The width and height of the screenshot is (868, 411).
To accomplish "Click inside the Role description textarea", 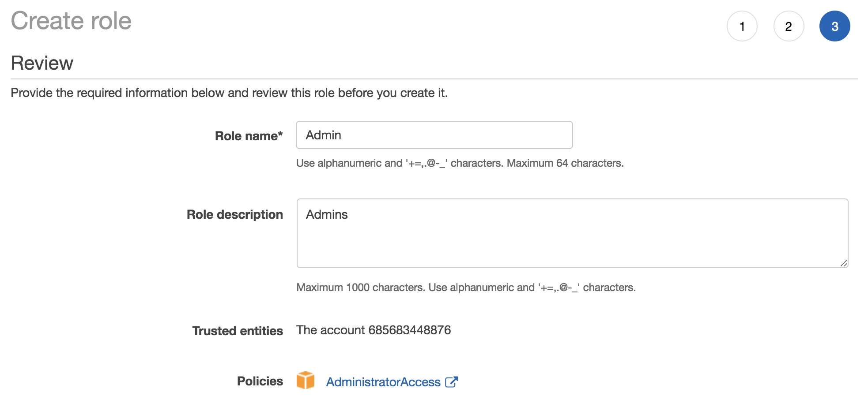I will click(x=572, y=233).
